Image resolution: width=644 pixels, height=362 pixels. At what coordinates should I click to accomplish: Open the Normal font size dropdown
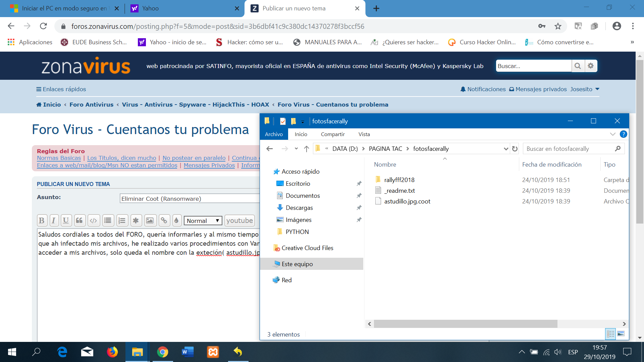coord(203,221)
